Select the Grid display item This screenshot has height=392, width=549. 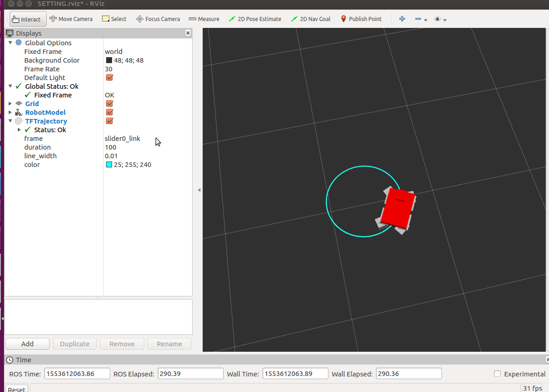tap(32, 104)
